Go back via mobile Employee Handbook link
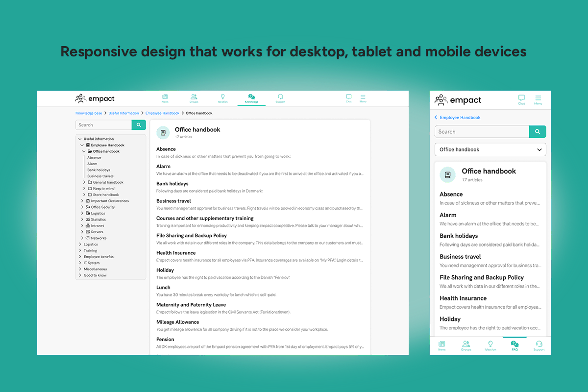Image resolution: width=588 pixels, height=392 pixels. click(460, 118)
